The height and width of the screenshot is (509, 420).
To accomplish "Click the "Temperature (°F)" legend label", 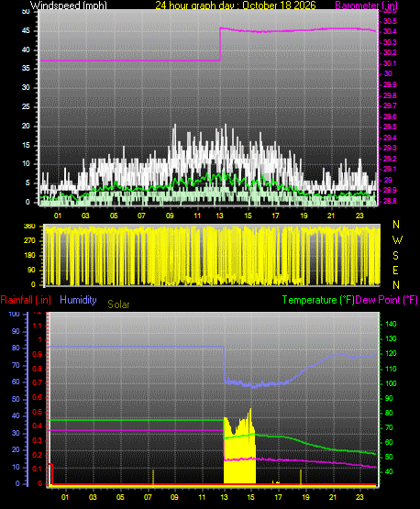I will pyautogui.click(x=318, y=300).
